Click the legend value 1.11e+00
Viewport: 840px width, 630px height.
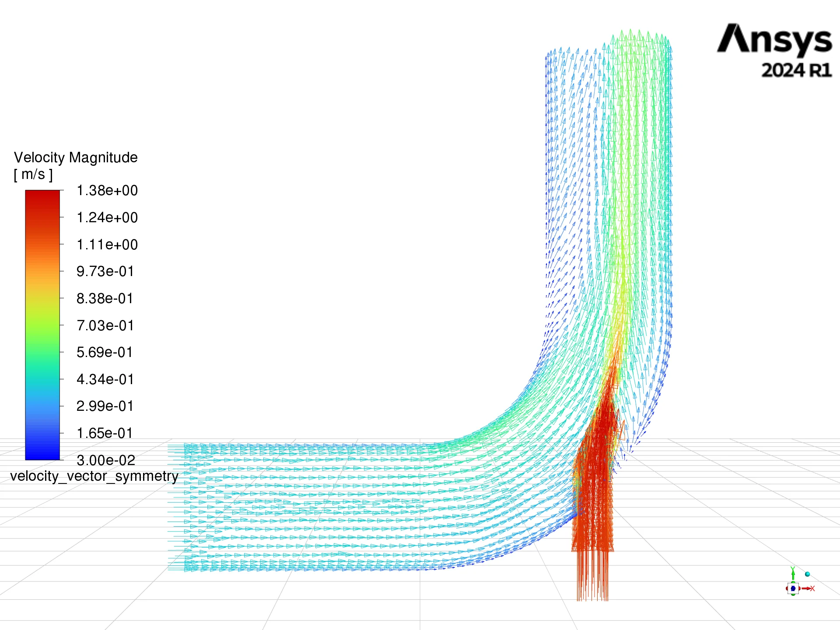pos(107,245)
